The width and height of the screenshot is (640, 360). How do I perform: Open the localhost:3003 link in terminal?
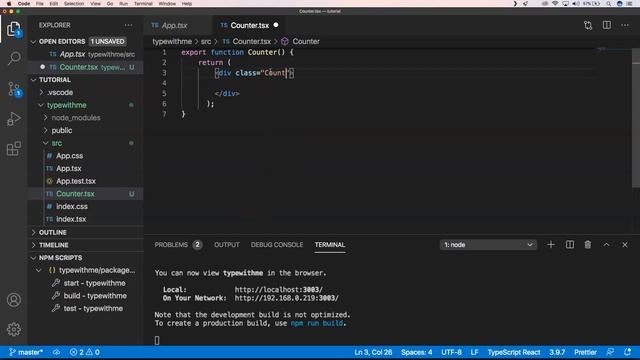(279, 289)
